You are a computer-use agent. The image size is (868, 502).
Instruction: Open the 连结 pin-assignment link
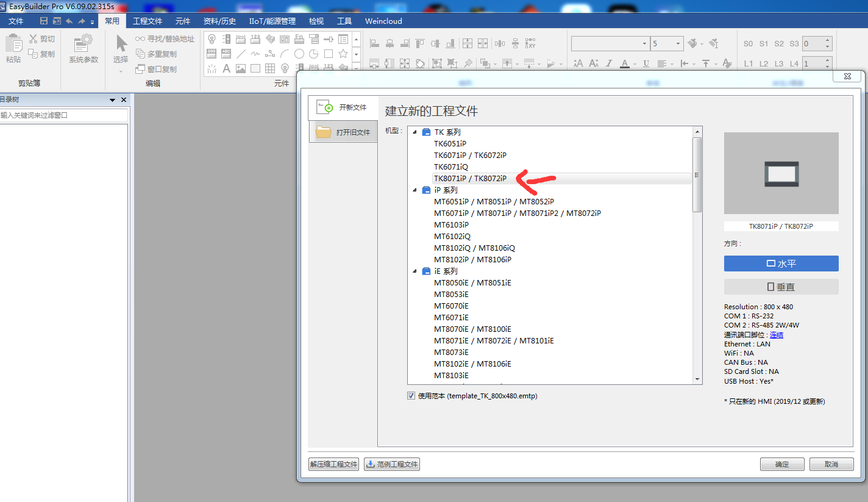(x=777, y=335)
